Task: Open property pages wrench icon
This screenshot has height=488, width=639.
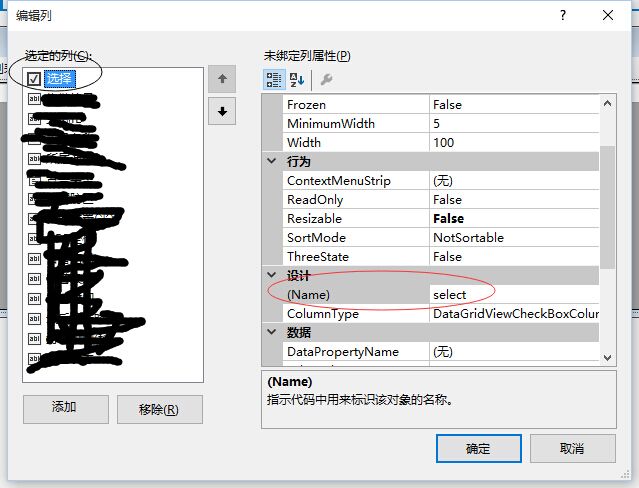Action: pos(326,79)
